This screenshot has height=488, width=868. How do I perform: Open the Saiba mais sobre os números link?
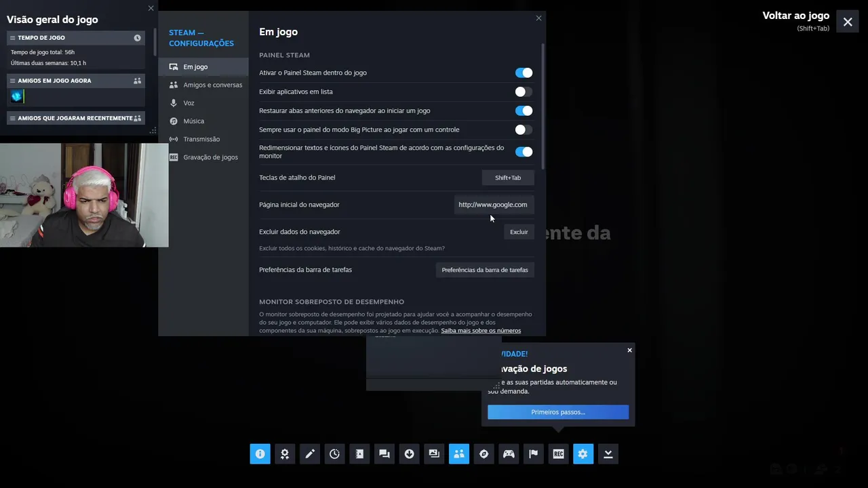[x=481, y=331]
